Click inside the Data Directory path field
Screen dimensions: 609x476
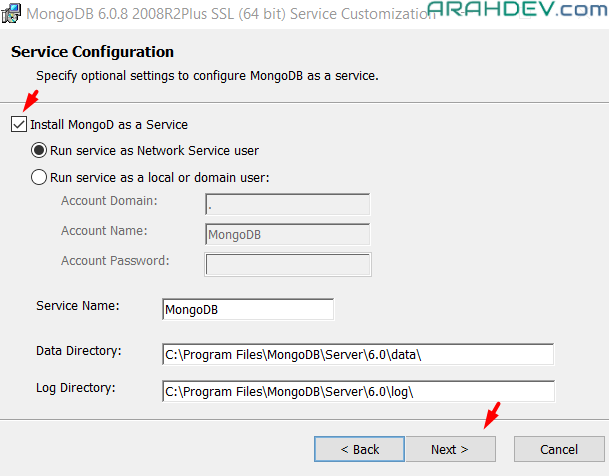(357, 355)
